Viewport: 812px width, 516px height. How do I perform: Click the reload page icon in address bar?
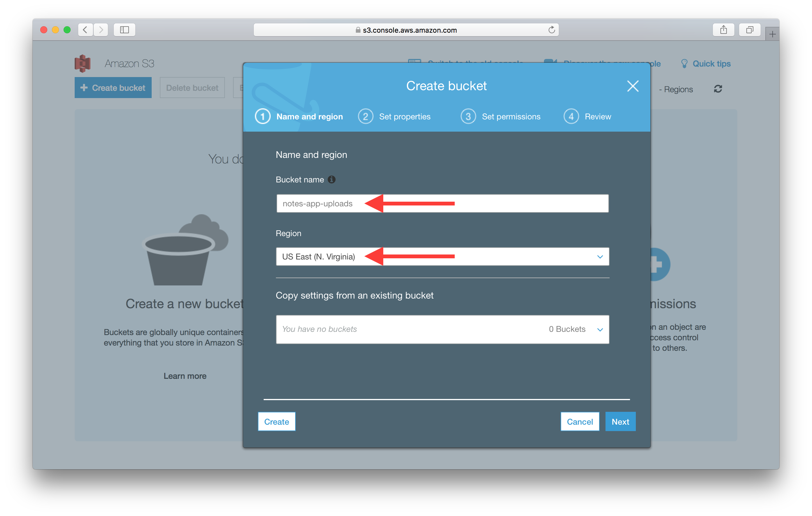tap(550, 29)
